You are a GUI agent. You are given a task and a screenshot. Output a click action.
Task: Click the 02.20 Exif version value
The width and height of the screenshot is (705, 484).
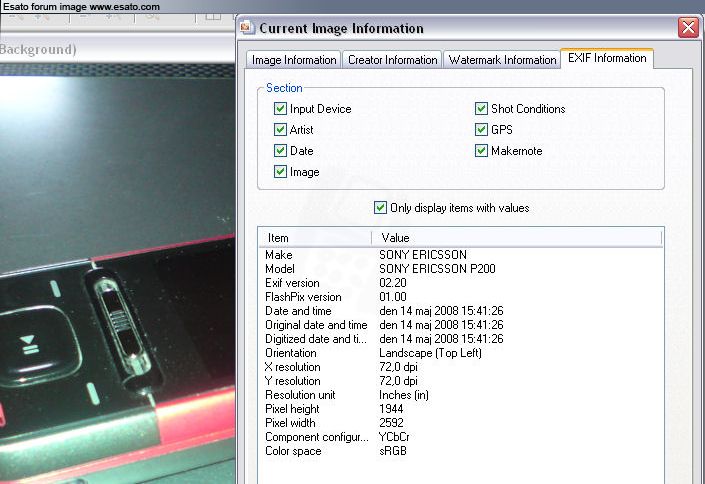click(393, 282)
